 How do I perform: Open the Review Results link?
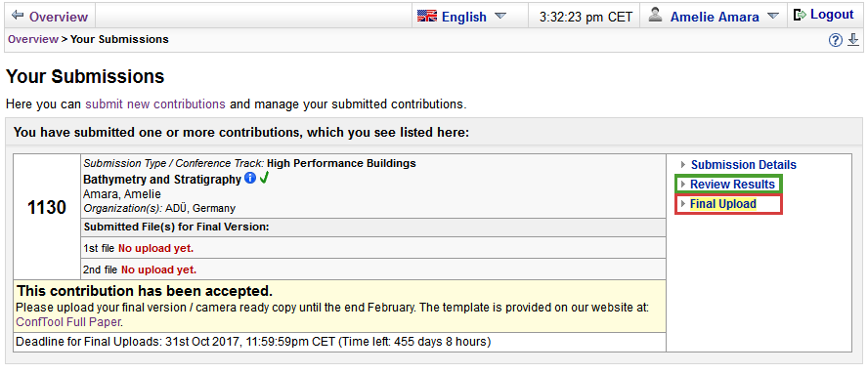pyautogui.click(x=732, y=185)
